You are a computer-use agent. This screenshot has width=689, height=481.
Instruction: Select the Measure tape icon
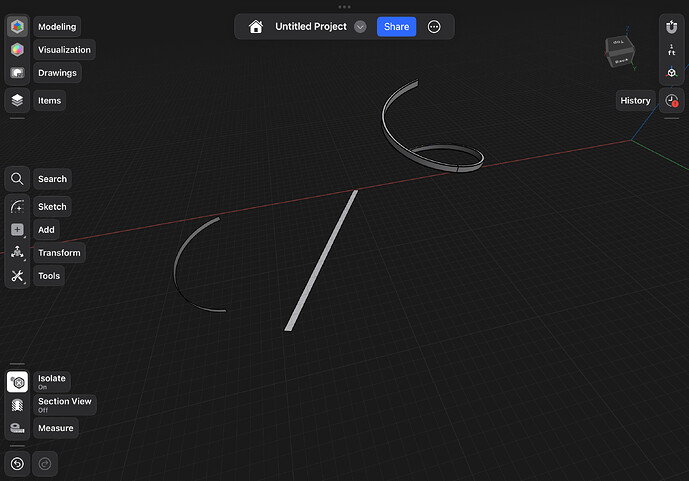pyautogui.click(x=17, y=428)
